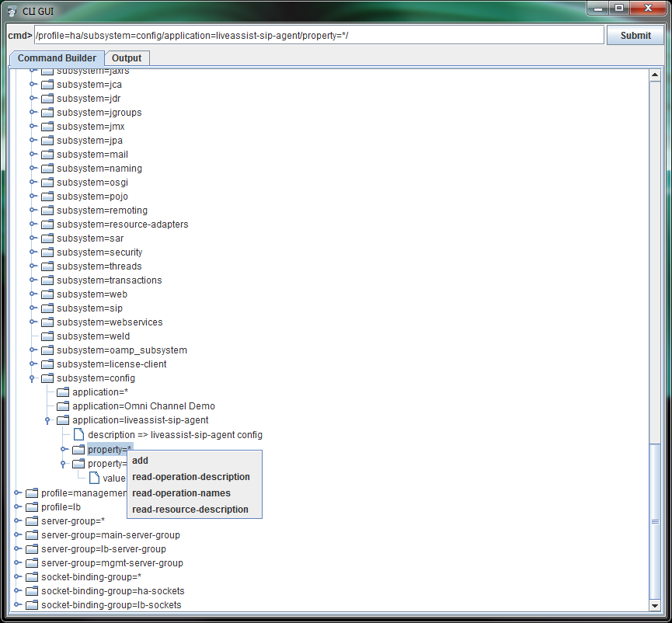This screenshot has height=623, width=672.
Task: Click the folder icon beside application=*
Action: (63, 392)
